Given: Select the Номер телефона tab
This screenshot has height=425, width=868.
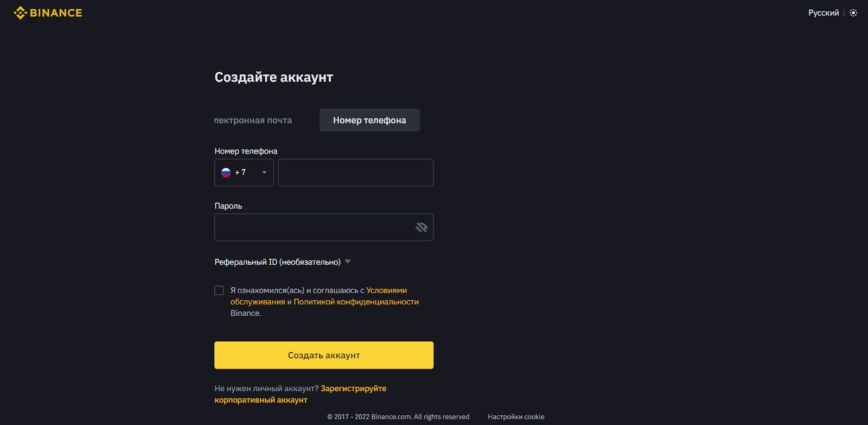Looking at the screenshot, I should pyautogui.click(x=369, y=120).
